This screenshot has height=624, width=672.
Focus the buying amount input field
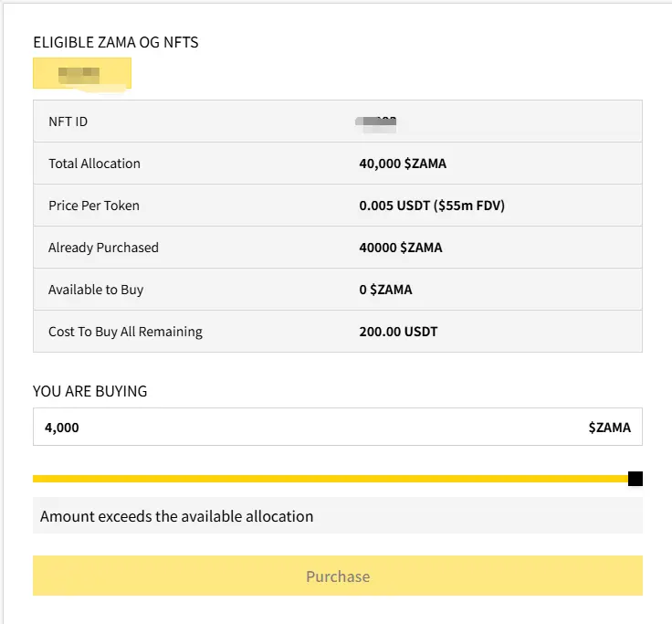(x=301, y=427)
